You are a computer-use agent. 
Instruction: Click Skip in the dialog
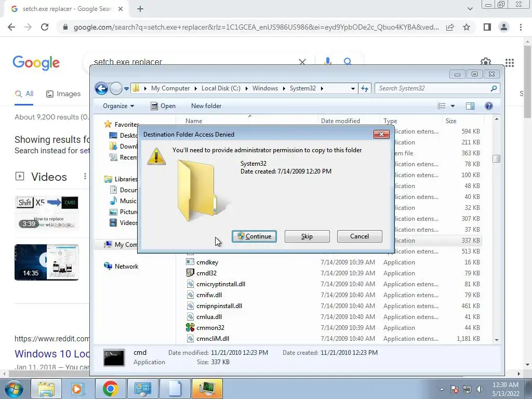[x=307, y=236]
